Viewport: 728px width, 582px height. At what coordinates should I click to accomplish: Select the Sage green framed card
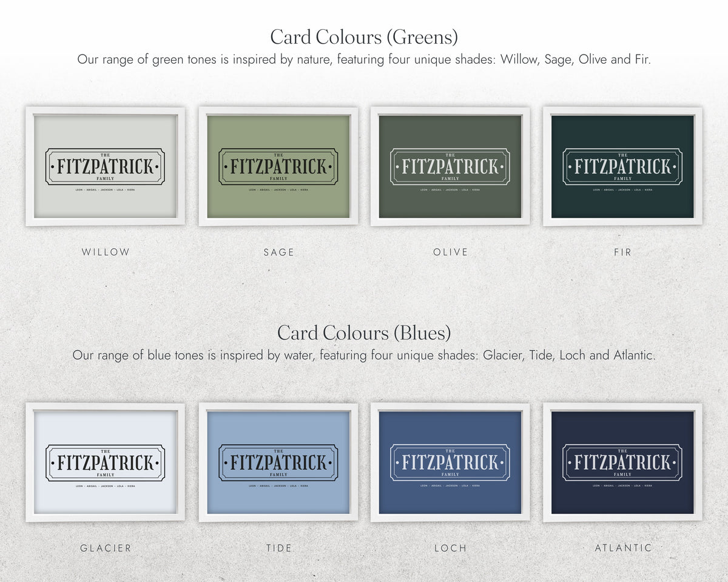click(x=278, y=167)
